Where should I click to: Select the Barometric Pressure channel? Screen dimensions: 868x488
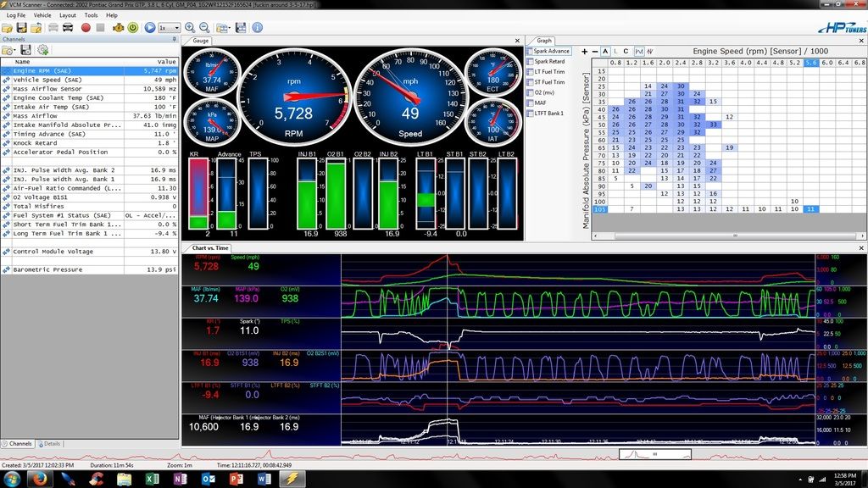click(89, 269)
